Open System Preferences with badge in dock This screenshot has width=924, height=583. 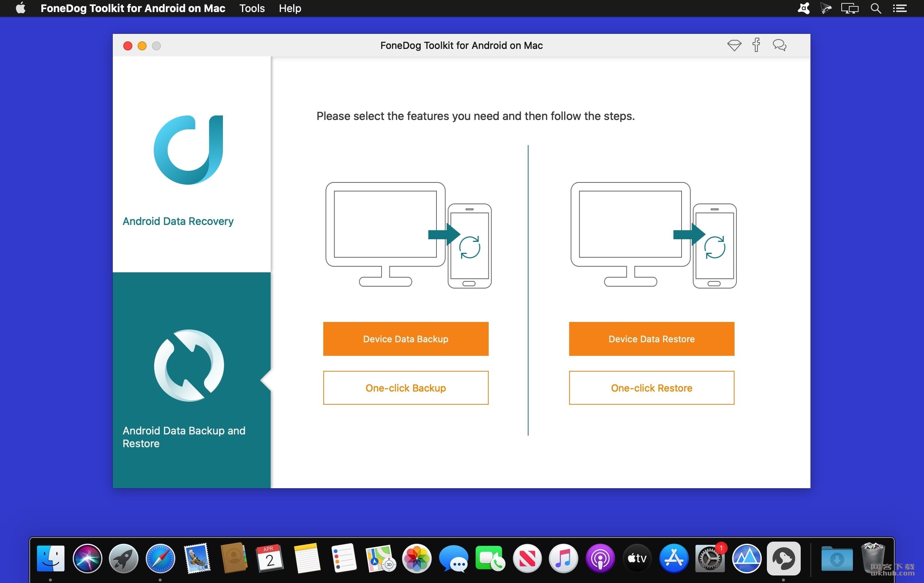click(710, 558)
